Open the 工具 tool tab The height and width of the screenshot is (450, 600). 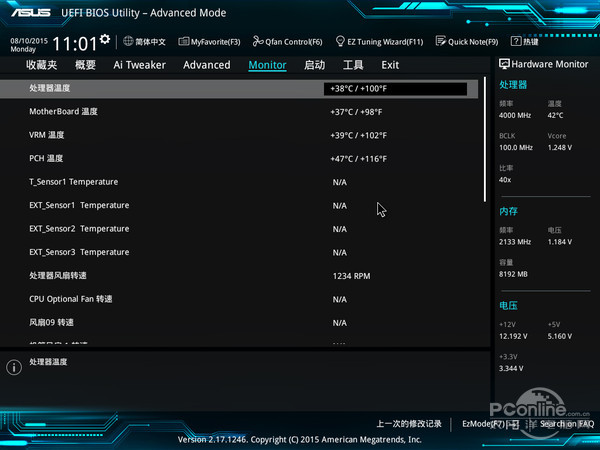tap(353, 65)
